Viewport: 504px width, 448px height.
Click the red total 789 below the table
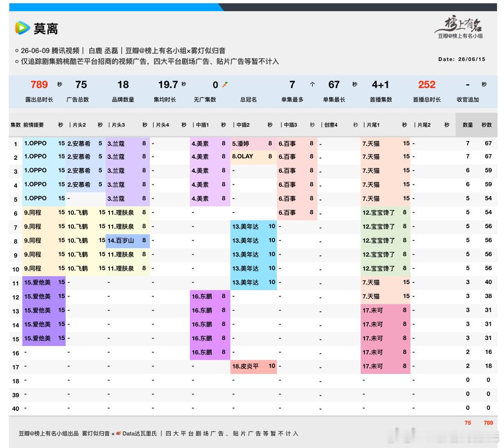488,423
